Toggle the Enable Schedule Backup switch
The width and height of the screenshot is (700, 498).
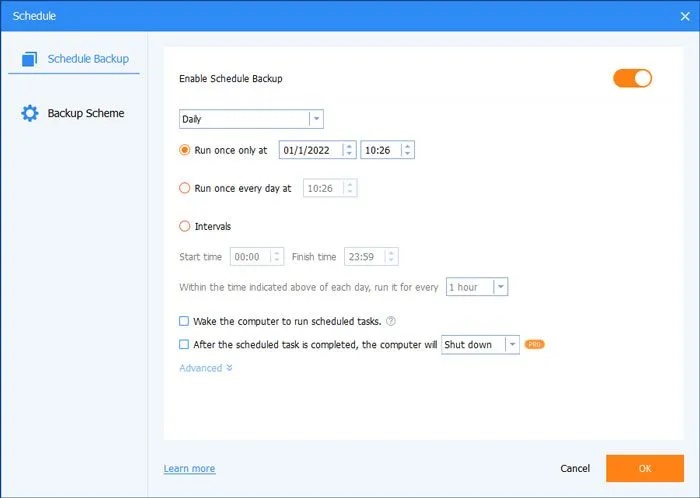tap(632, 79)
